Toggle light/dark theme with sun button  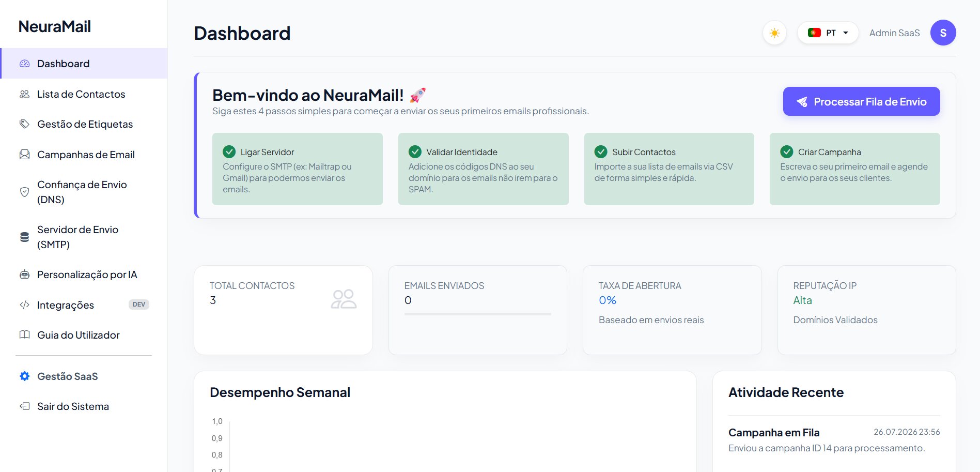tap(774, 33)
